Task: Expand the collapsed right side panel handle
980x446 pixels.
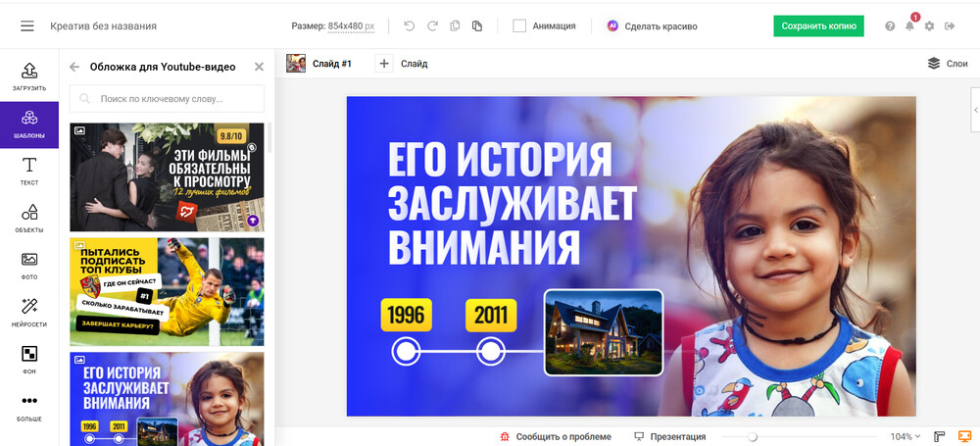Action: pyautogui.click(x=975, y=110)
